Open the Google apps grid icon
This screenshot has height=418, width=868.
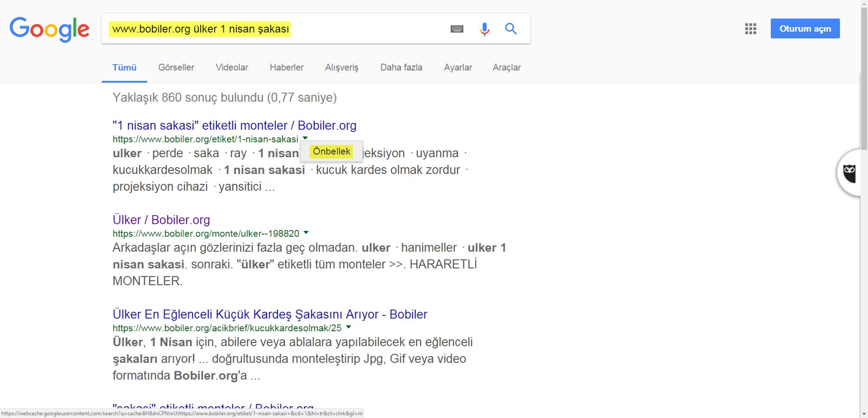tap(750, 29)
